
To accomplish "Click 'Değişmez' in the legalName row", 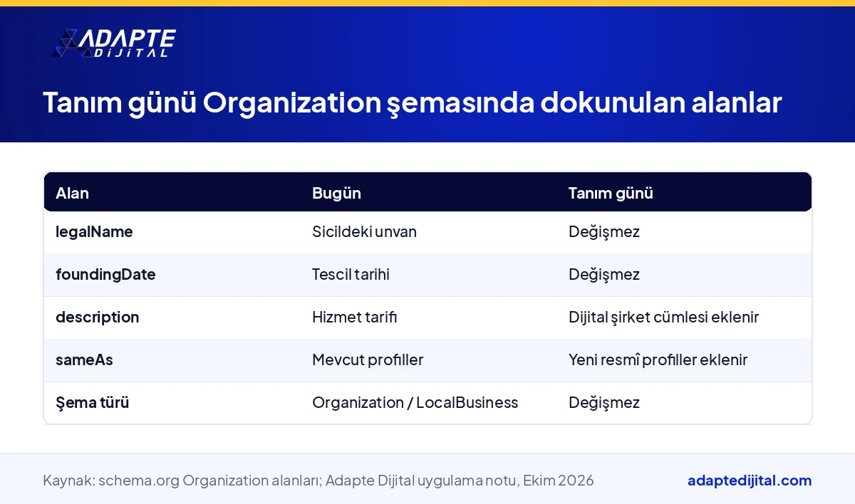I will (604, 232).
